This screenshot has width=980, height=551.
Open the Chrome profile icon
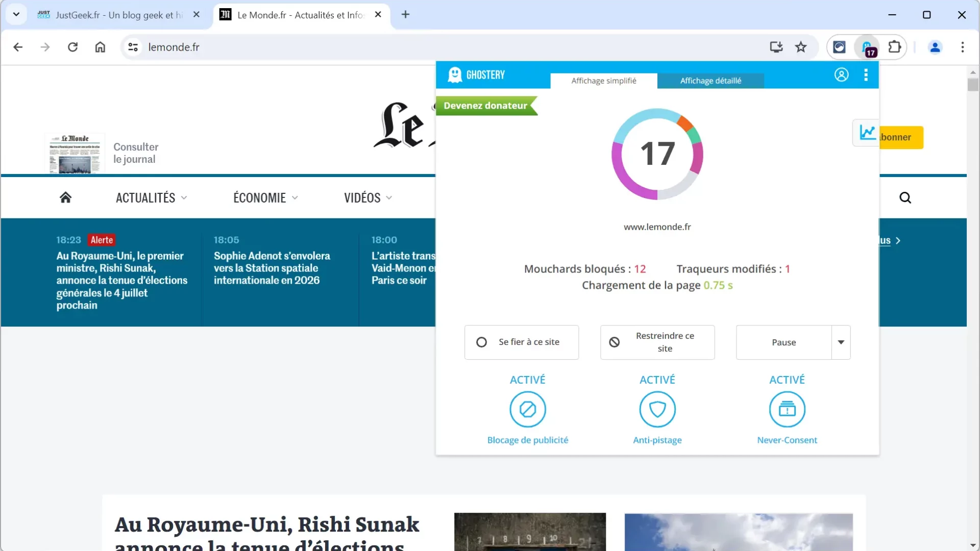coord(935,47)
